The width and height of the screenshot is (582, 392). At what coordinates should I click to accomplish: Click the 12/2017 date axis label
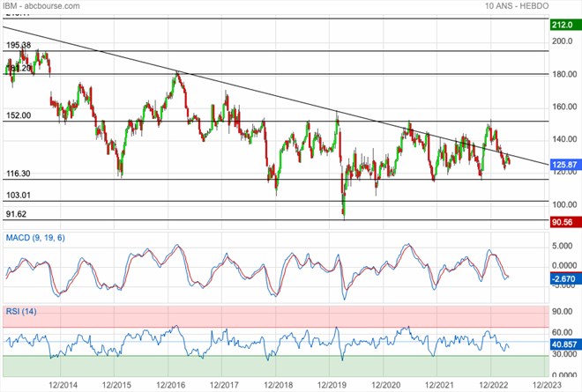[224, 385]
